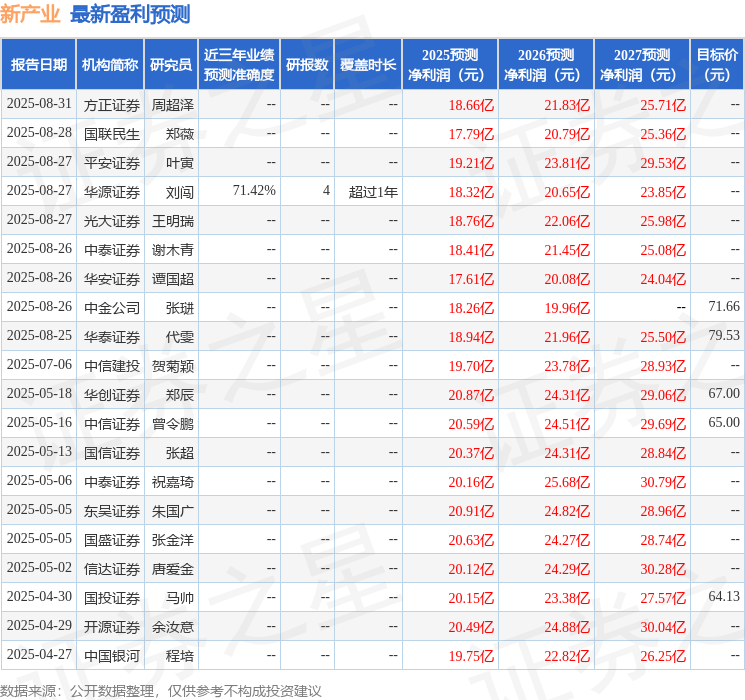Click analyst name 朱国广
This screenshot has width=745, height=700.
173,511
